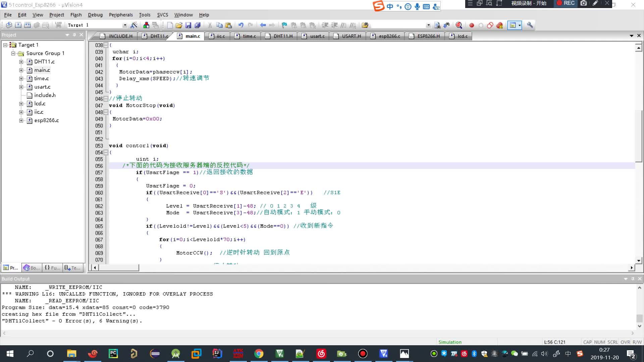The height and width of the screenshot is (362, 644).
Task: Select the Peripherals menu
Action: [x=121, y=15]
